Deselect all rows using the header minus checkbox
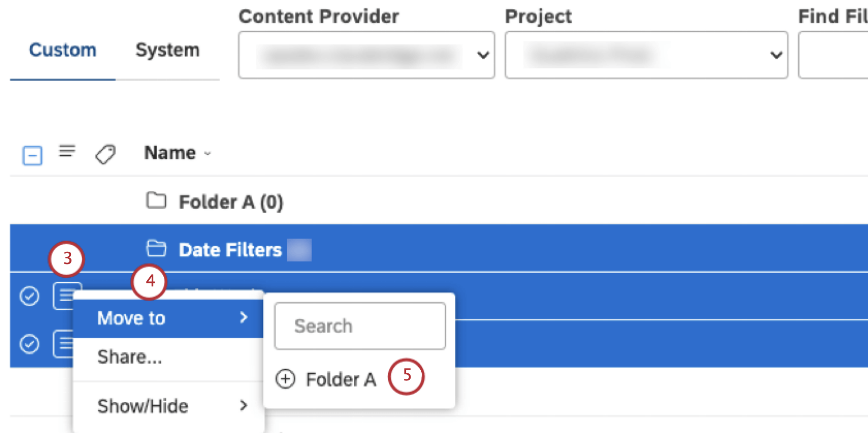The height and width of the screenshot is (433, 868). [x=32, y=155]
